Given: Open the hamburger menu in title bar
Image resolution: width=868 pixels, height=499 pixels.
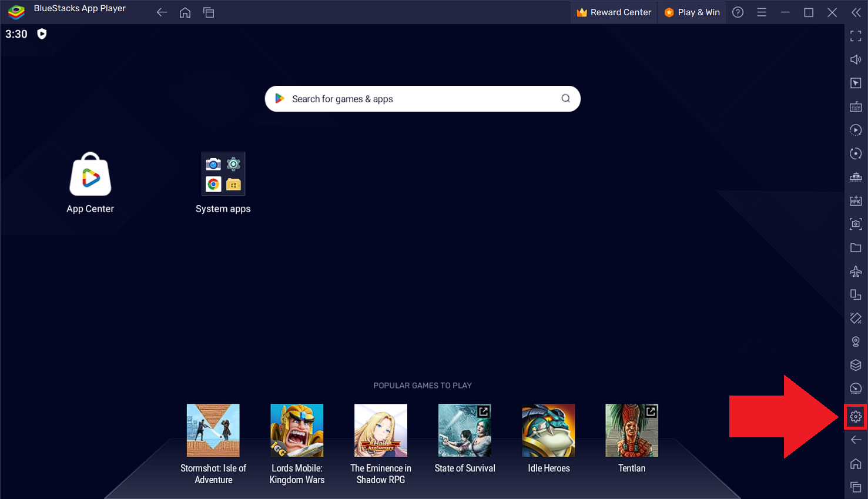Looking at the screenshot, I should (x=762, y=12).
